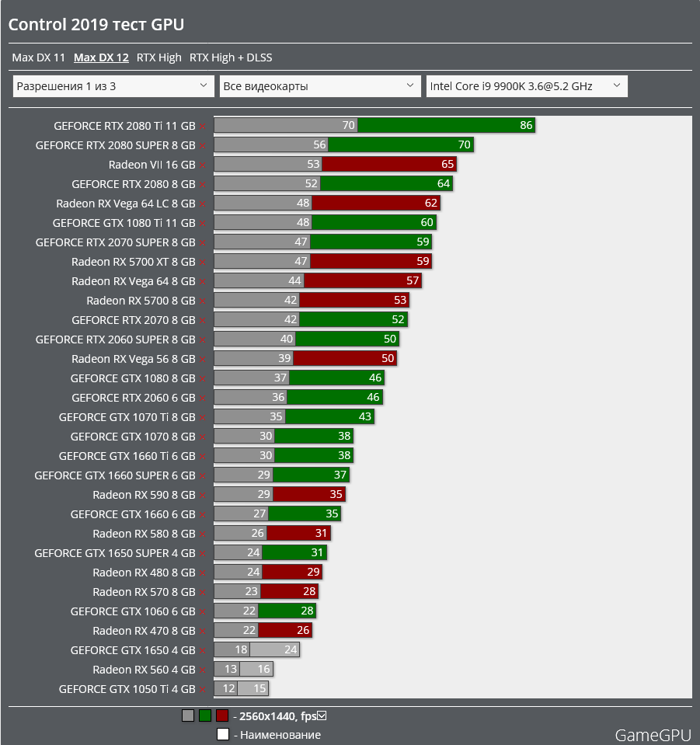Remove GEFORCE GTX 1070 8 GB with red x
This screenshot has width=700, height=745.
pos(203,437)
